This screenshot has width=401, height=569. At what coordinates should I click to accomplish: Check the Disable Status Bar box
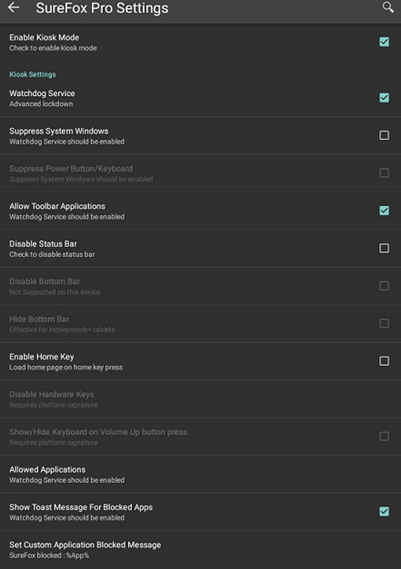384,248
